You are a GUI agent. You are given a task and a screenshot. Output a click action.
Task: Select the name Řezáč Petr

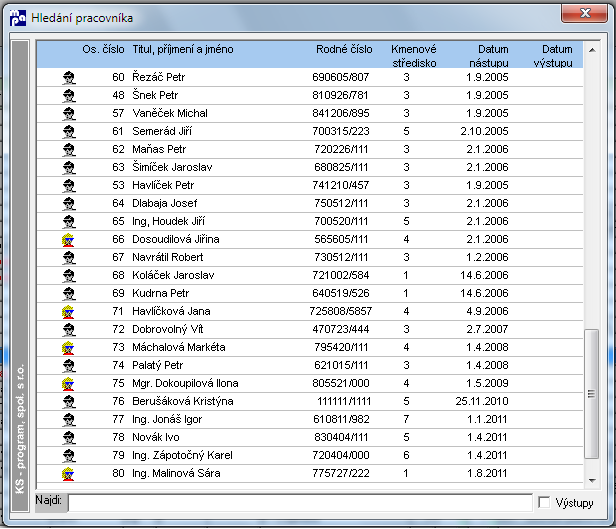[x=158, y=77]
